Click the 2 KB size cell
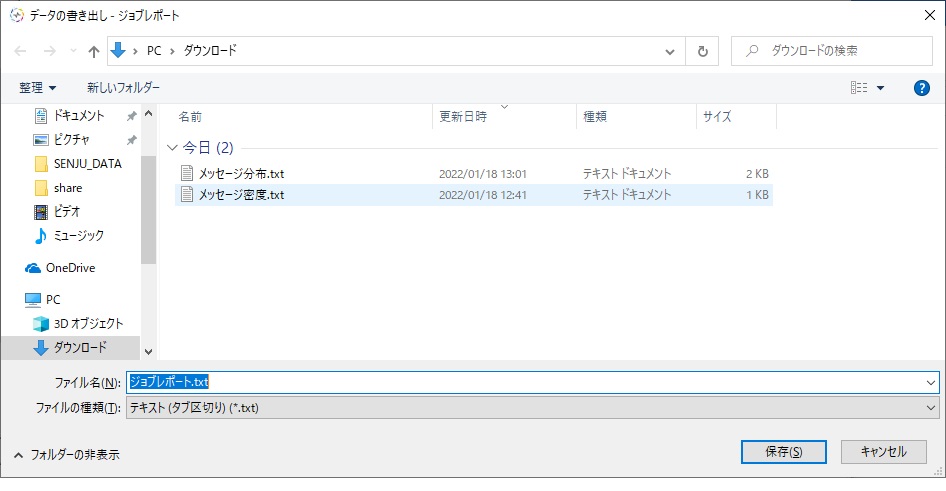 [757, 174]
